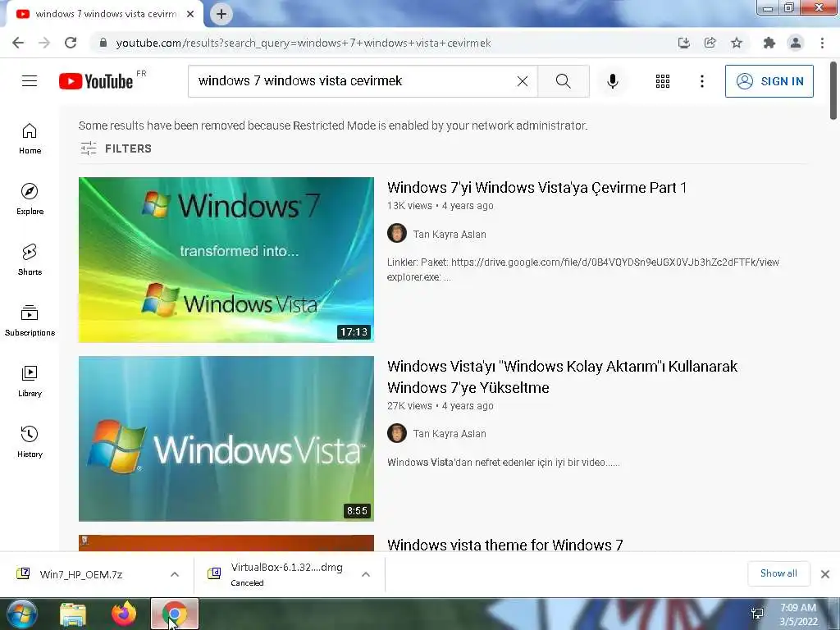Click the forward navigation arrow

click(44, 43)
